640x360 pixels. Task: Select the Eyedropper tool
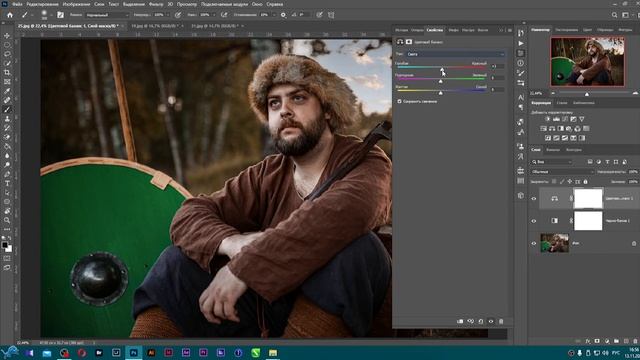coord(7,91)
